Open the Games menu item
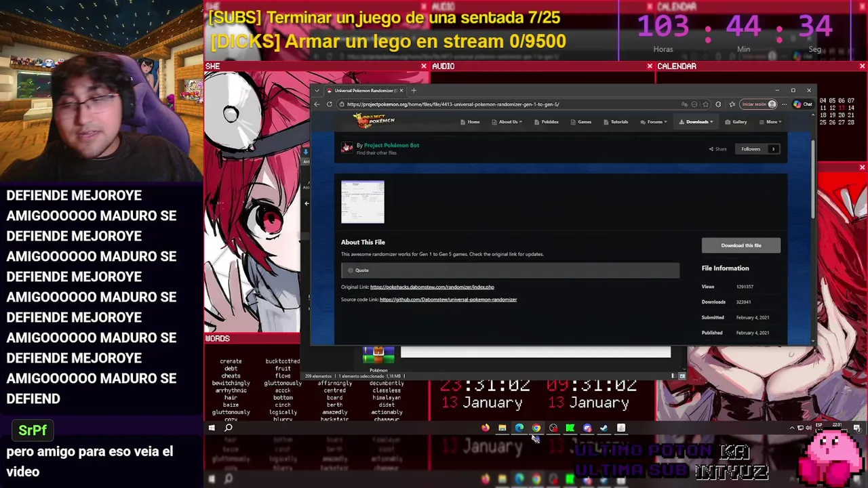 pyautogui.click(x=581, y=122)
